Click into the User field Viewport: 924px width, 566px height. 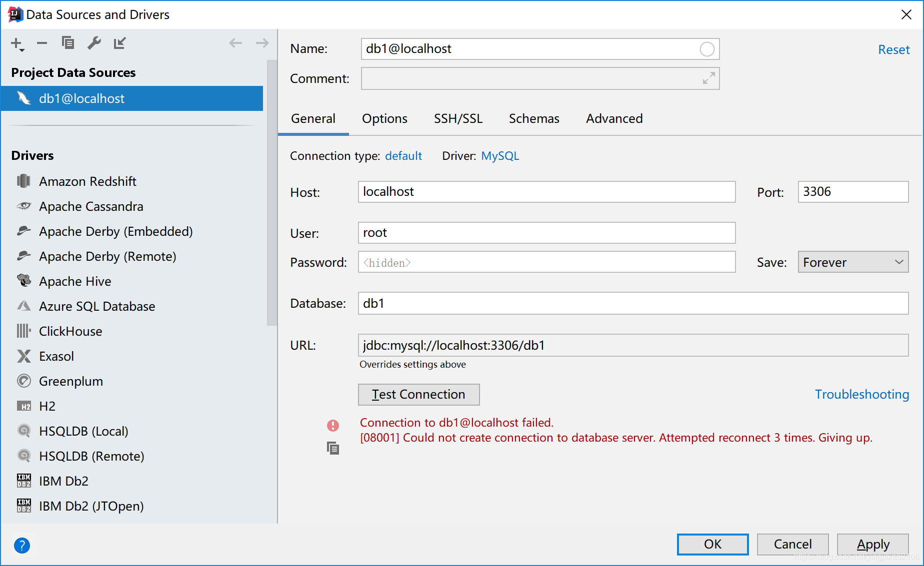546,233
